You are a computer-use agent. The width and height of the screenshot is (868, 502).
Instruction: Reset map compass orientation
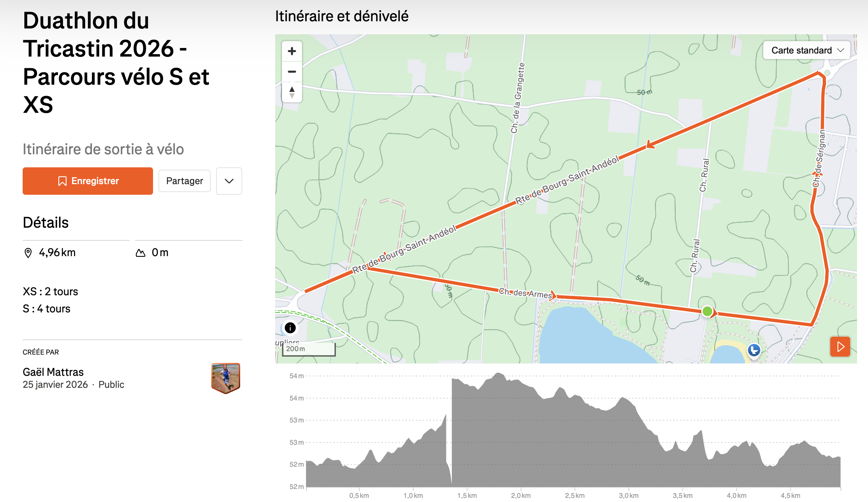click(x=292, y=92)
